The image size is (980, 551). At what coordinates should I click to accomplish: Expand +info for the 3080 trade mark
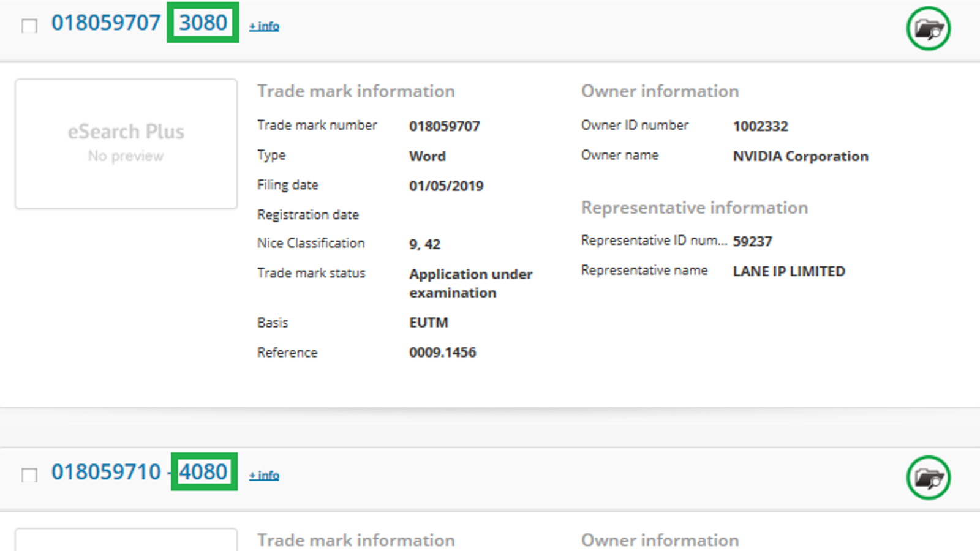coord(264,26)
